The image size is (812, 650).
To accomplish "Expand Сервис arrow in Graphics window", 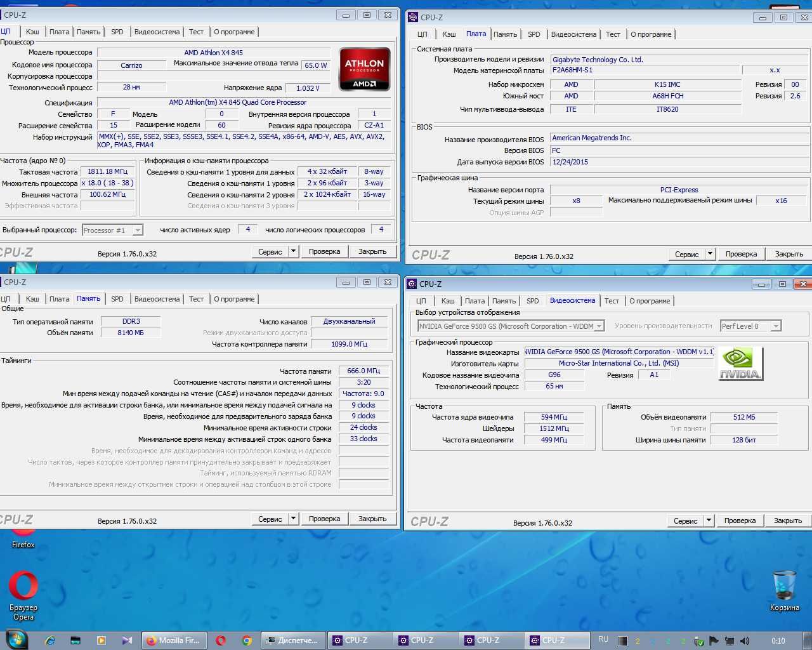I will (709, 521).
